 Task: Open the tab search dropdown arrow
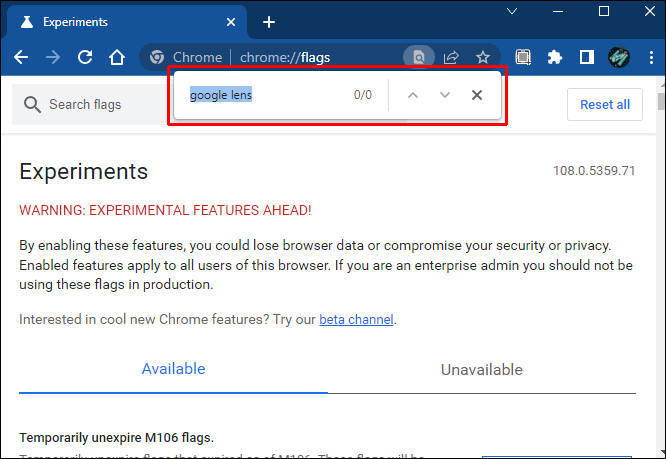[512, 11]
